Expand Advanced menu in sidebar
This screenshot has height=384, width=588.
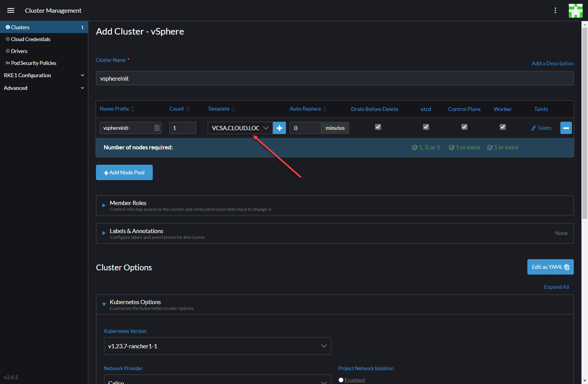tap(44, 88)
